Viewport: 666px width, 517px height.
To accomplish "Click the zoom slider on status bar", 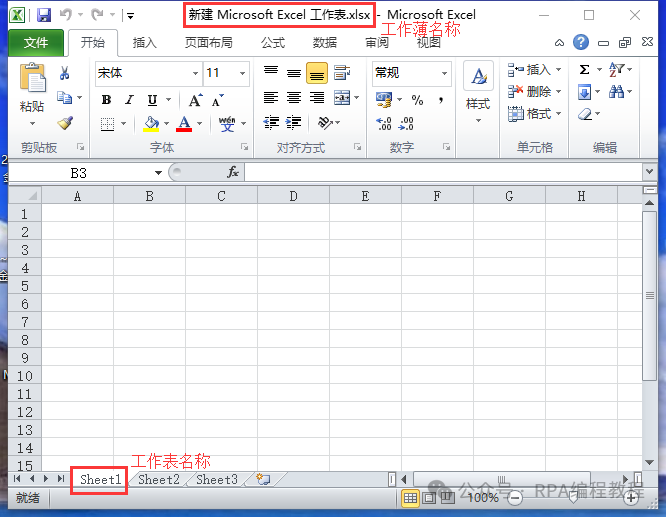I will coord(573,498).
